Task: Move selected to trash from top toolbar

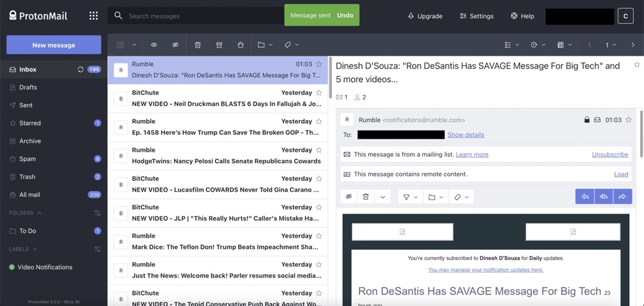Action: pos(197,45)
